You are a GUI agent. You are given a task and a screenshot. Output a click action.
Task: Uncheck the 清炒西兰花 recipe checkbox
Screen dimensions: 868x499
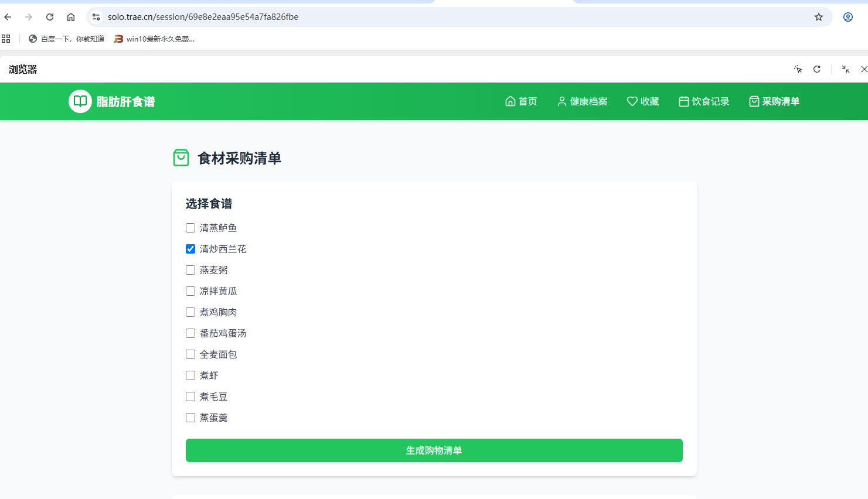point(190,249)
